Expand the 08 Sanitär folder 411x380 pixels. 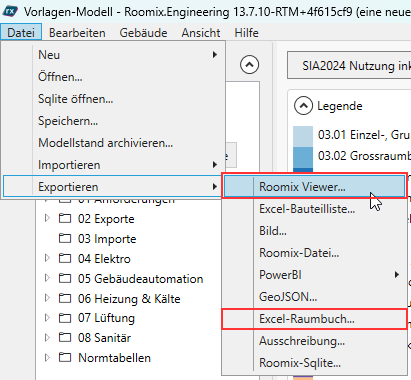click(x=47, y=337)
